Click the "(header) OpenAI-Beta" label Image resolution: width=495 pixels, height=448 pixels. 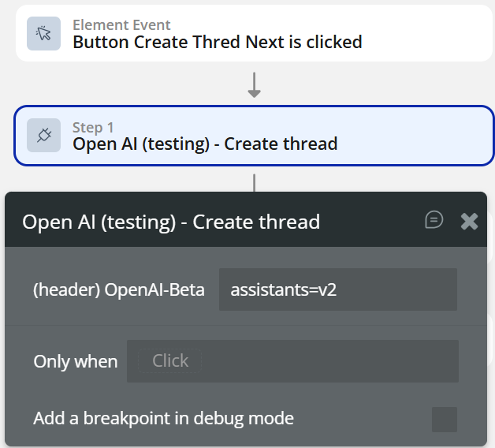[x=118, y=289]
